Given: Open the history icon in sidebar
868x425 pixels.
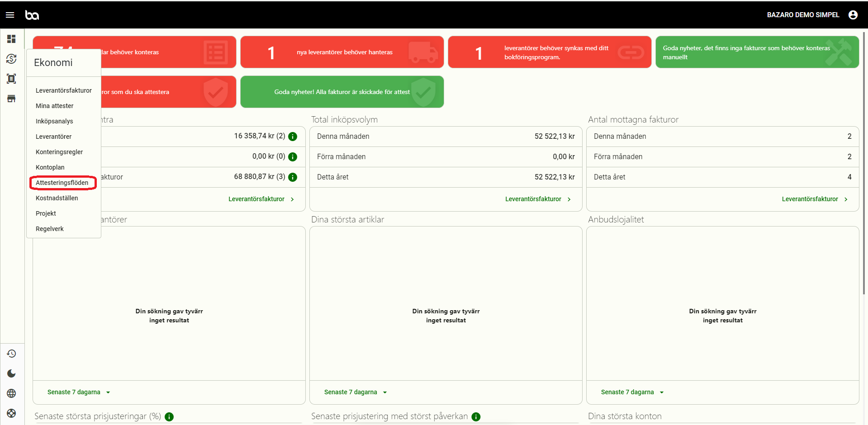Looking at the screenshot, I should click(x=11, y=354).
